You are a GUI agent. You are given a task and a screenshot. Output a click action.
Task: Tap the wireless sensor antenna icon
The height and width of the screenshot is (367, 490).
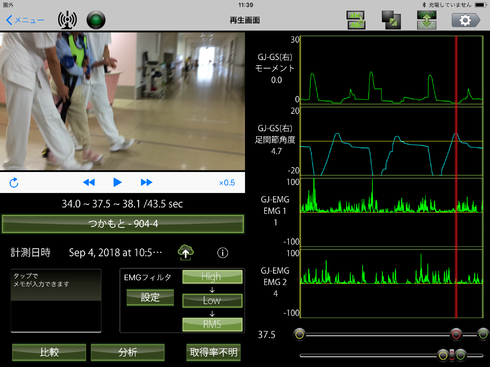coord(67,20)
